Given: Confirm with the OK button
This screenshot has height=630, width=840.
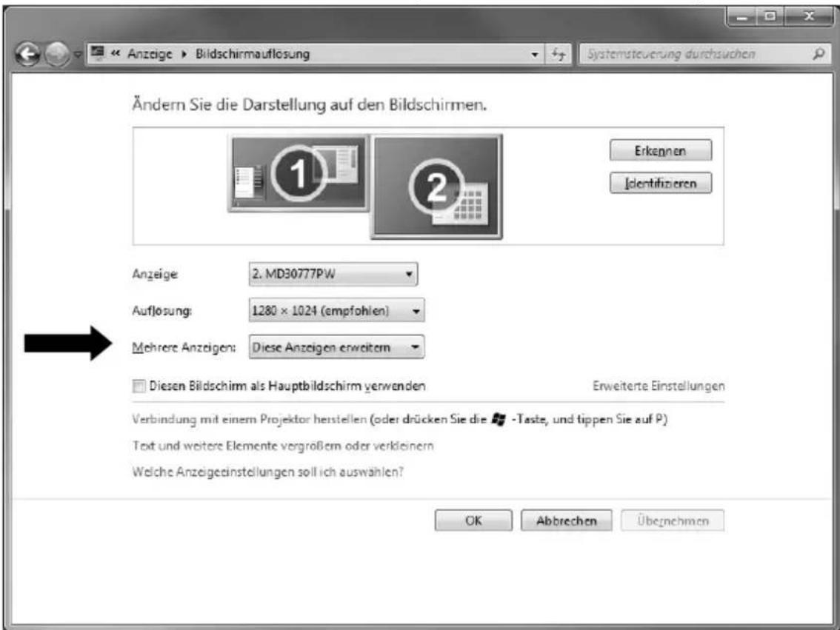Looking at the screenshot, I should tap(473, 520).
